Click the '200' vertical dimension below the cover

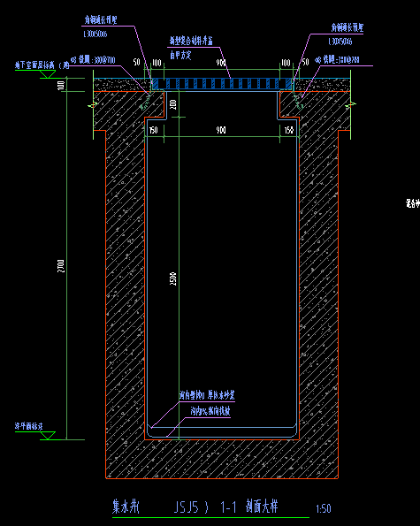[173, 104]
